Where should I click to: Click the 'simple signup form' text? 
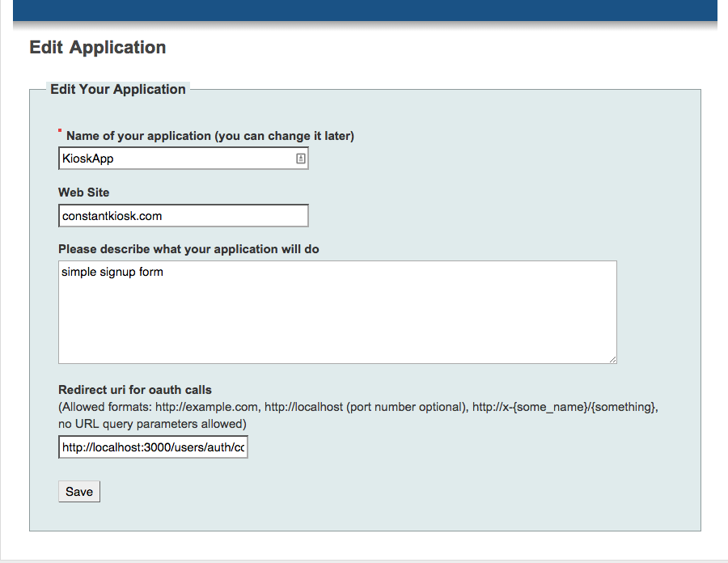(112, 272)
